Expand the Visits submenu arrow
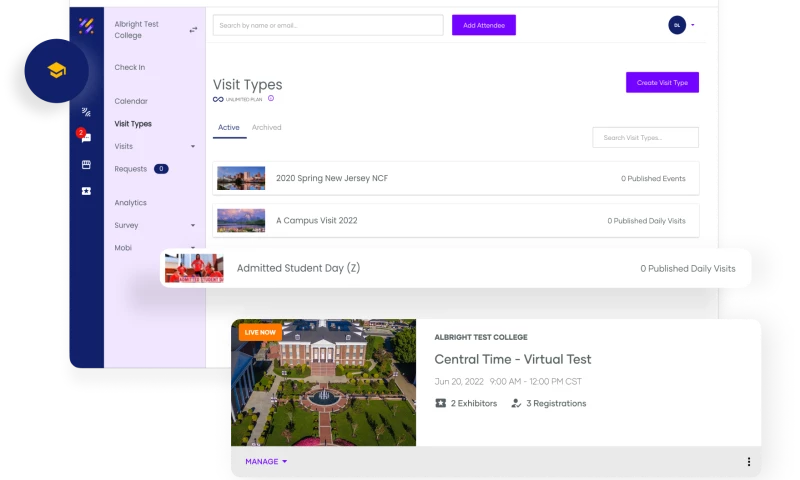The width and height of the screenshot is (800, 480). pos(193,146)
